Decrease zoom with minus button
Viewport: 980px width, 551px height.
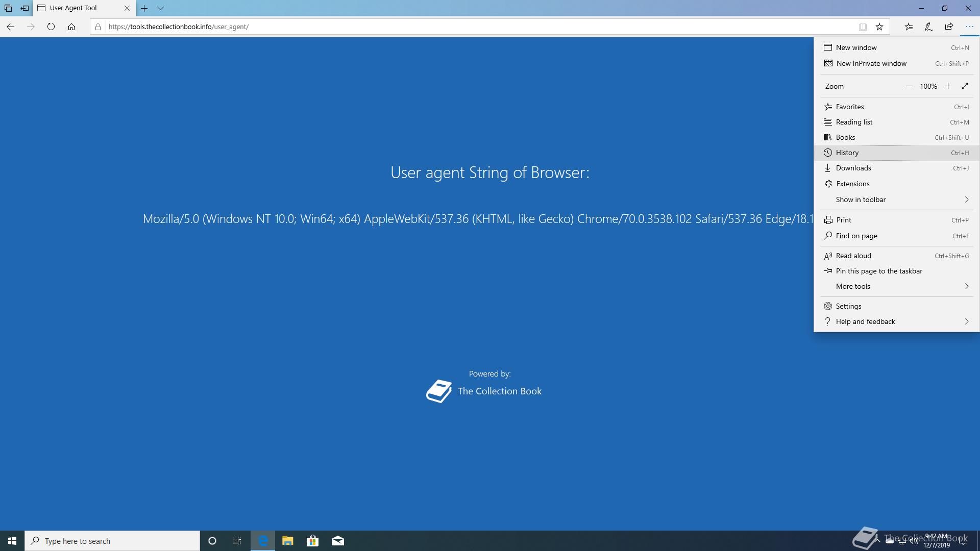coord(909,86)
